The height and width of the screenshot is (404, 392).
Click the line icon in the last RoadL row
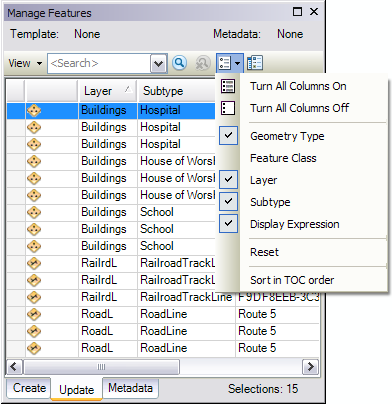(34, 348)
